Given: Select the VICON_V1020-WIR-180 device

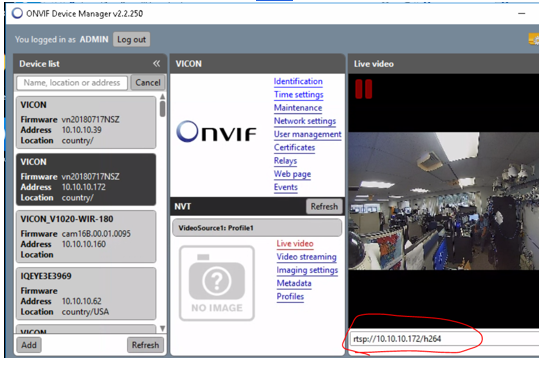Looking at the screenshot, I should pyautogui.click(x=86, y=237).
